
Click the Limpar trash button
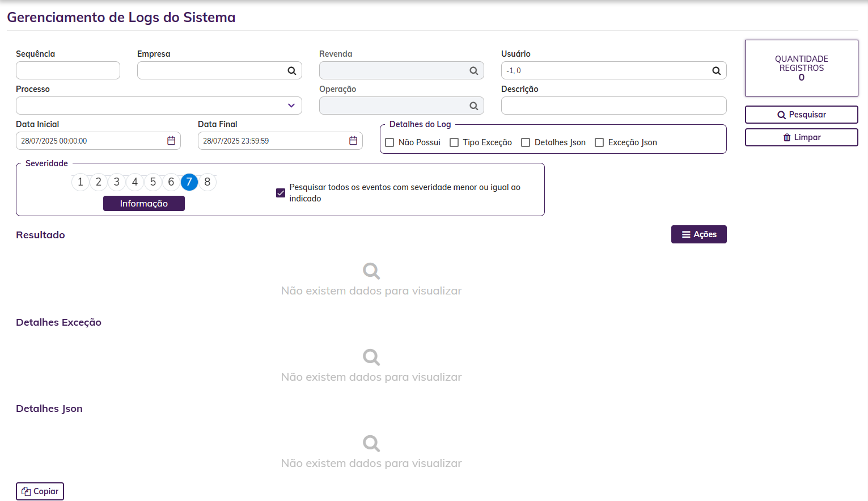801,137
